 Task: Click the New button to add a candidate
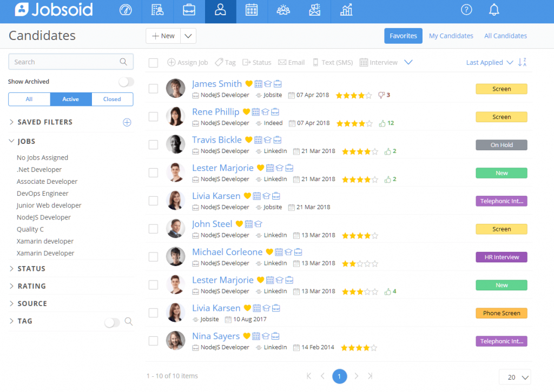click(162, 36)
